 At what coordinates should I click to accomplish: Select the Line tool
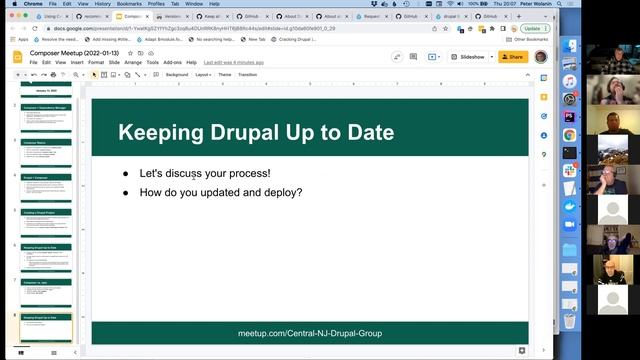(x=138, y=75)
